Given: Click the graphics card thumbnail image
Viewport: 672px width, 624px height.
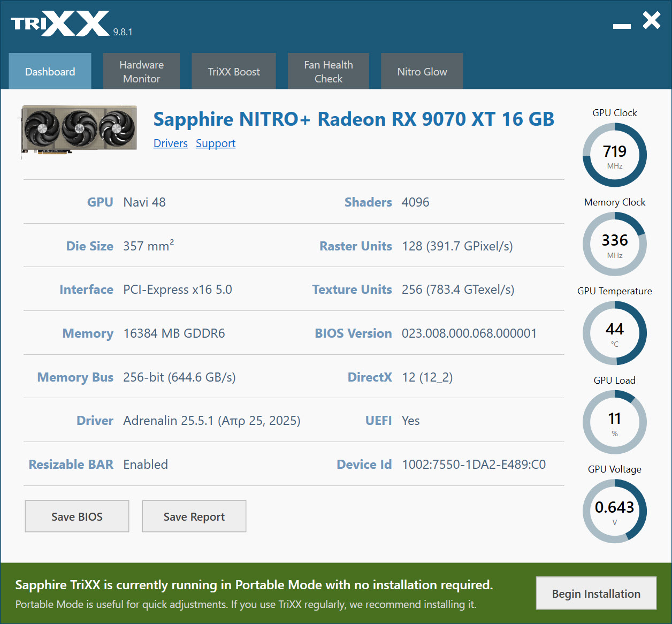Looking at the screenshot, I should point(79,132).
